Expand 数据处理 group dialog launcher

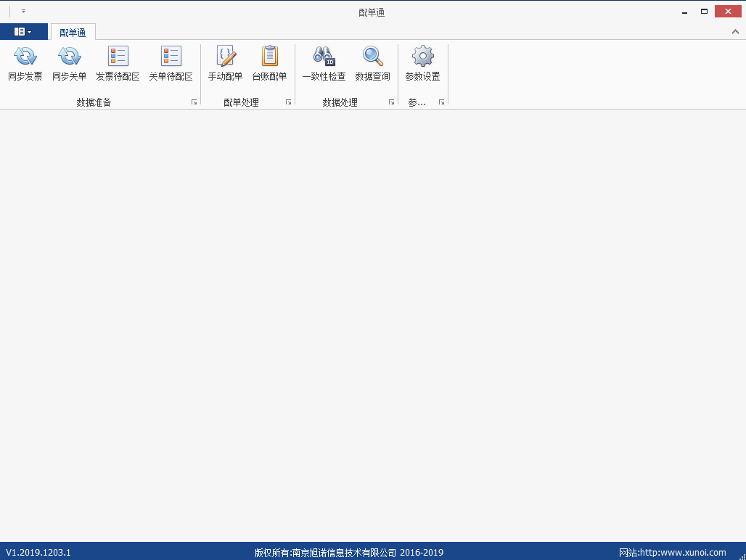[x=392, y=102]
